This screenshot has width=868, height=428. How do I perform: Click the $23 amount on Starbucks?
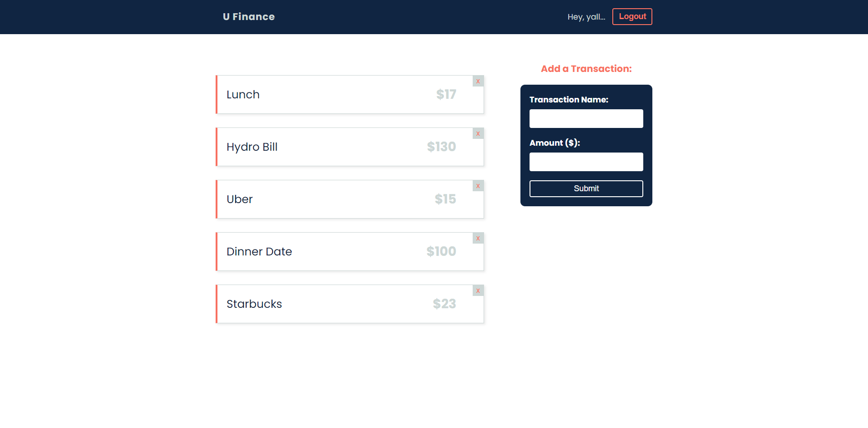click(444, 304)
